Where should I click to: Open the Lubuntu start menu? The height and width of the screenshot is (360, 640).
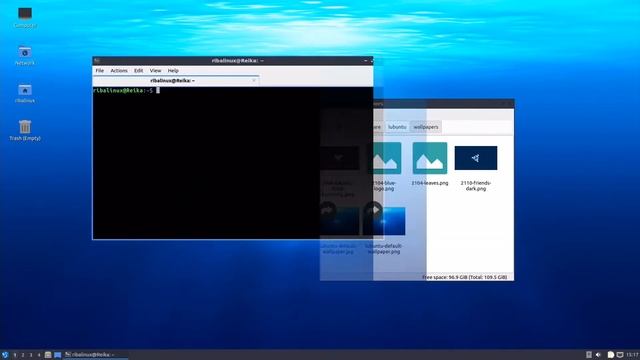coord(5,355)
